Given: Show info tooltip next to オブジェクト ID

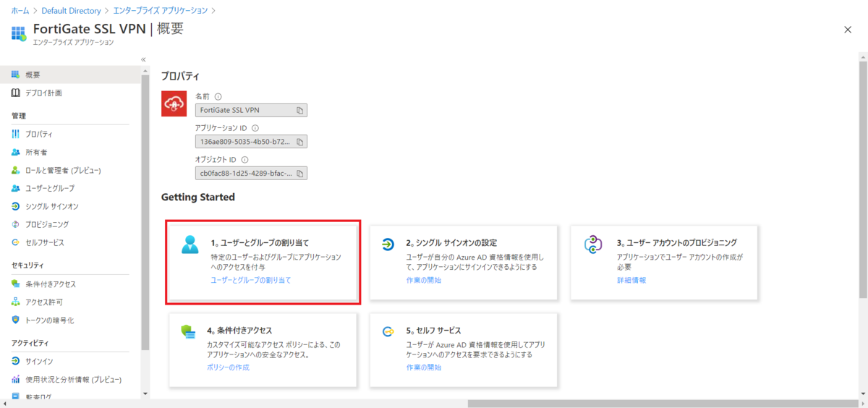Looking at the screenshot, I should click(245, 160).
